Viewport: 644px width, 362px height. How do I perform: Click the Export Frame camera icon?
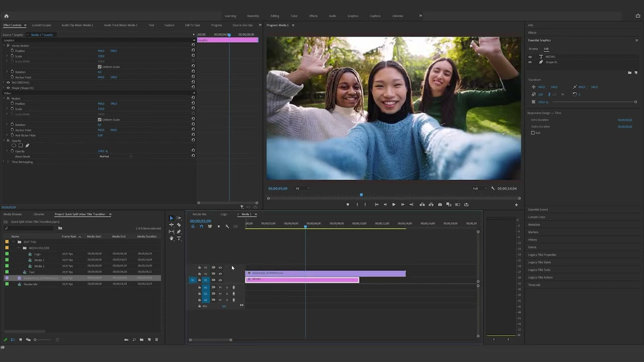[x=440, y=205]
